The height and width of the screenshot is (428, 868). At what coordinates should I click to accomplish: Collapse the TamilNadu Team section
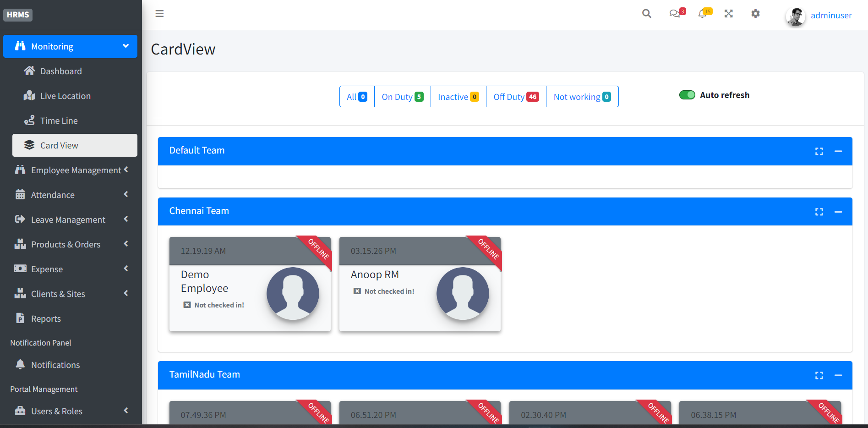click(x=839, y=375)
